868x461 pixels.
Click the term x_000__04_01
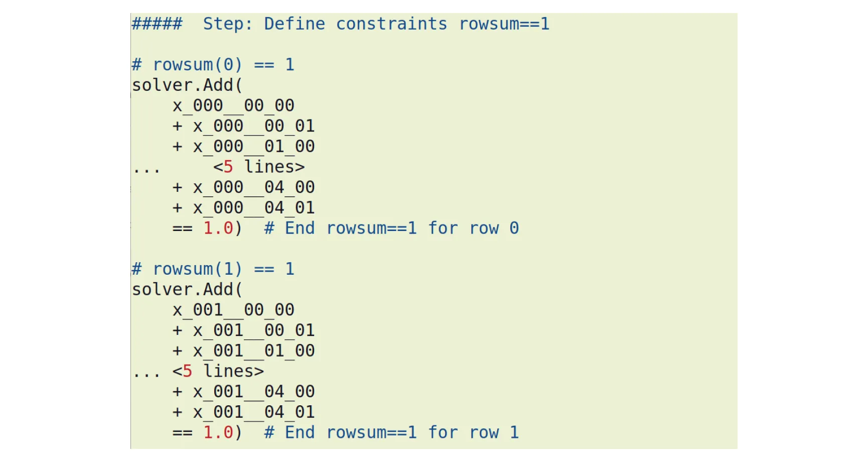(254, 208)
